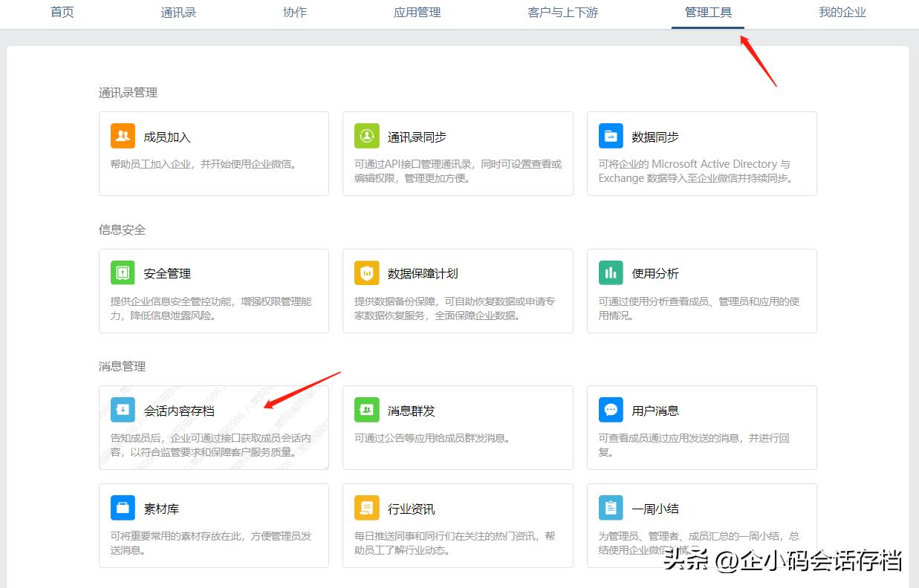Select the 一周小结 icon

[611, 508]
